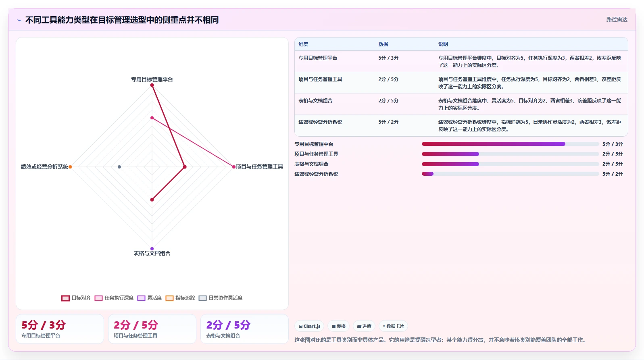Click the radar axis label 绩效或经营分析系统
The height and width of the screenshot is (360, 644).
44,167
